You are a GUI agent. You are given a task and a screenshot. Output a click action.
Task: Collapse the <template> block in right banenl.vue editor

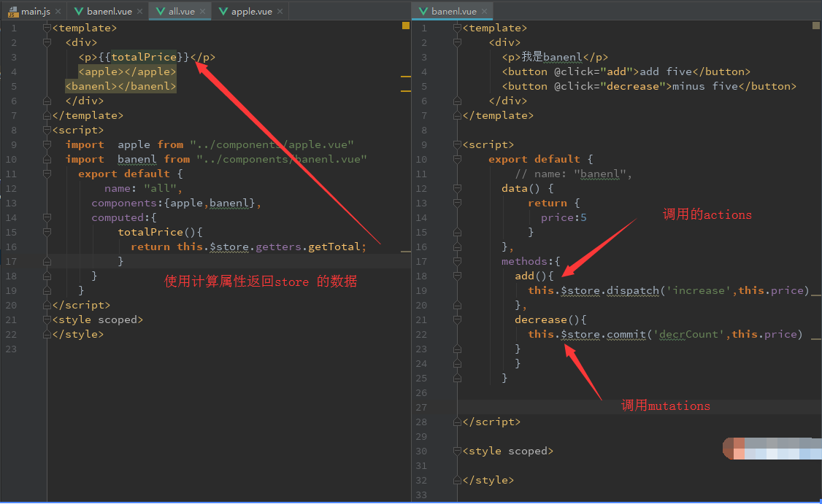[457, 28]
